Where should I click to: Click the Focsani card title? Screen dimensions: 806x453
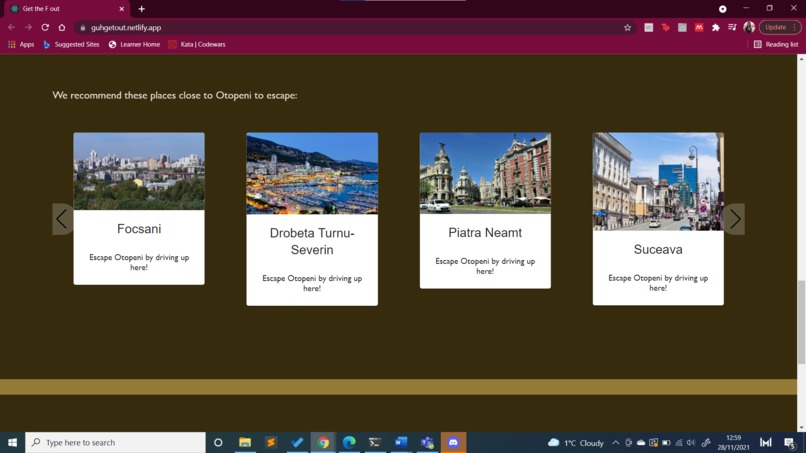click(x=139, y=229)
